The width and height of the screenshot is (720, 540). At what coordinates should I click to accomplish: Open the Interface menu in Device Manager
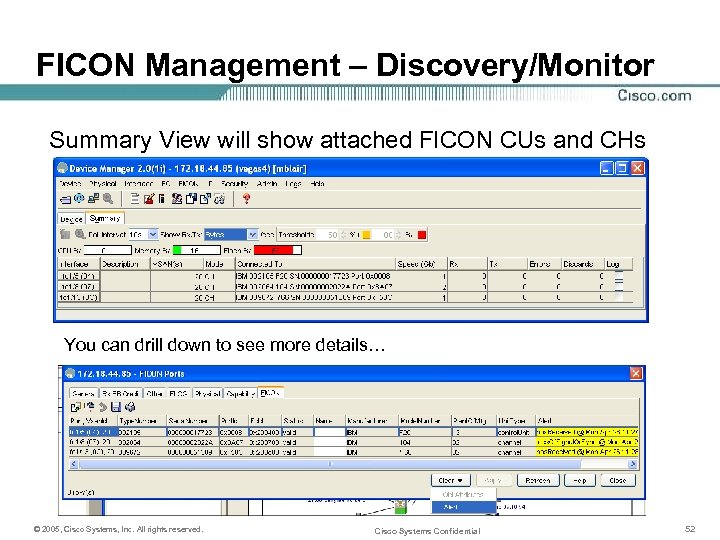tap(138, 183)
